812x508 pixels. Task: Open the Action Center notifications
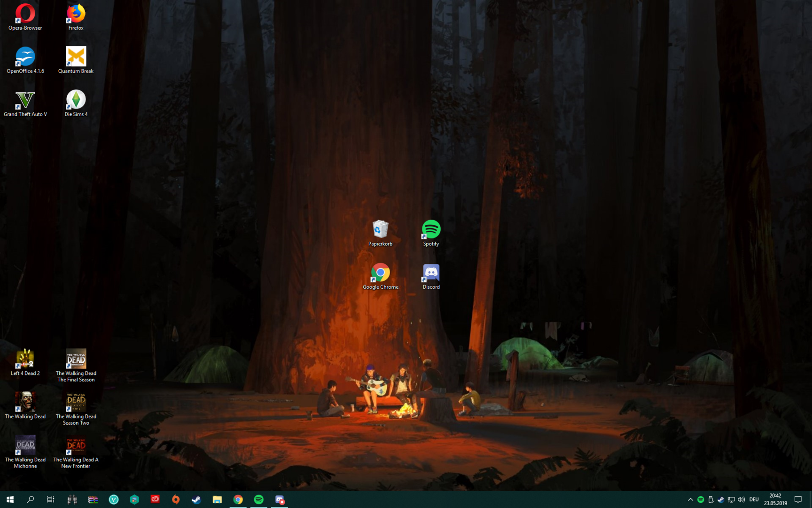point(798,500)
